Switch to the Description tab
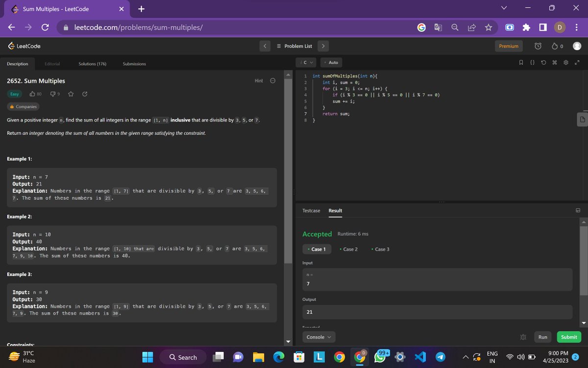The height and width of the screenshot is (368, 588). (18, 64)
